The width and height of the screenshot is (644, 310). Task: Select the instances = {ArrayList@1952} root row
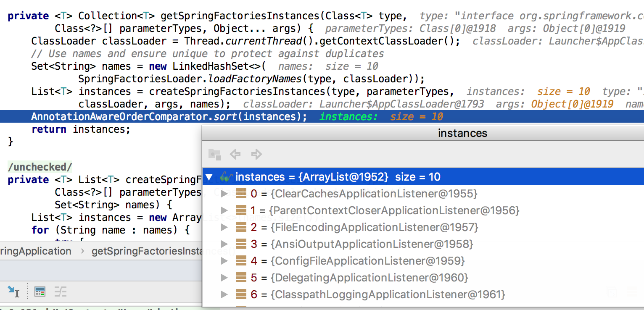pyautogui.click(x=423, y=177)
